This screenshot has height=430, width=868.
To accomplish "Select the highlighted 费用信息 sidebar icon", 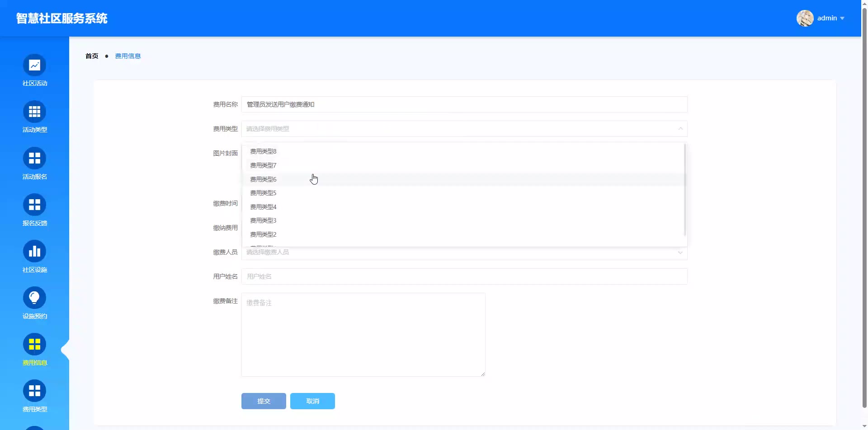I will 34,345.
